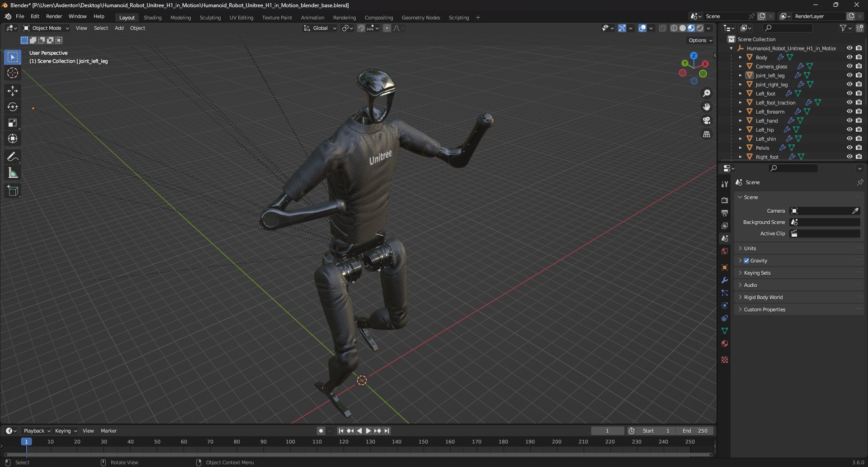Open the Render menu
Image resolution: width=868 pixels, height=467 pixels.
click(x=54, y=16)
